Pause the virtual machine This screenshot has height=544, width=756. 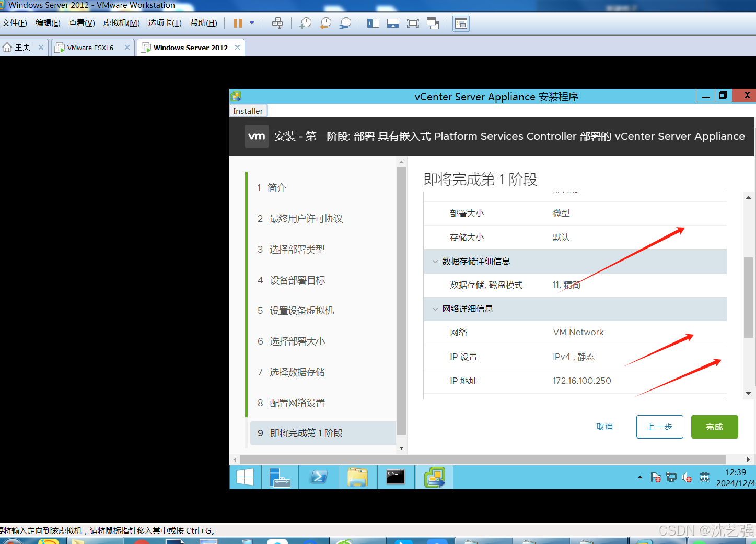click(238, 23)
